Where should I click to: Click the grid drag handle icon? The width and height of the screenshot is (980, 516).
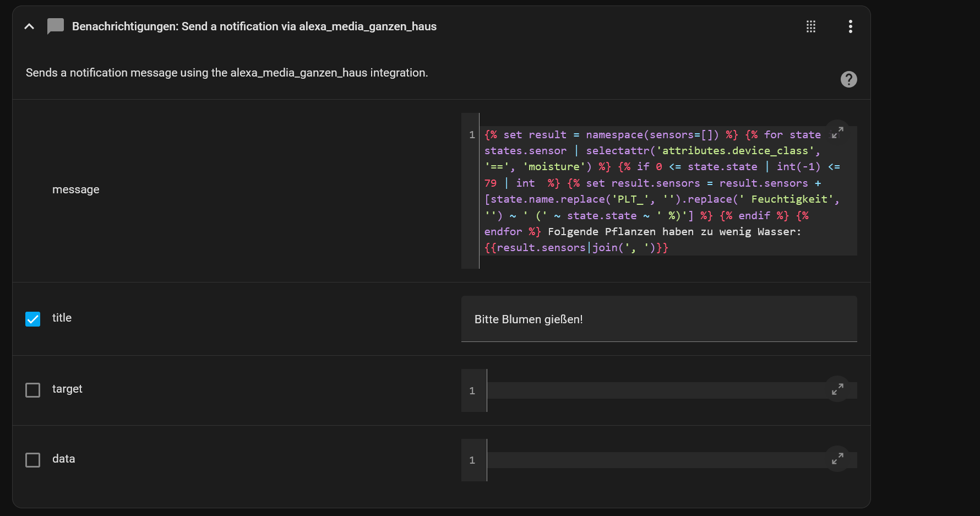point(810,26)
